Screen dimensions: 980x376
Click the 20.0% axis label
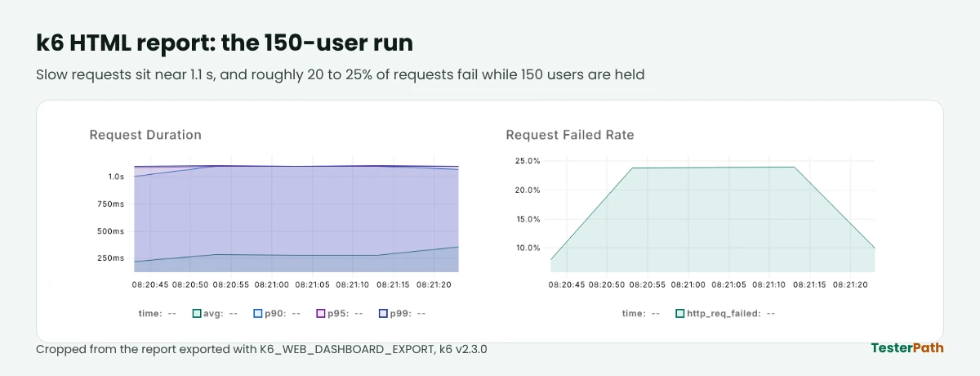(x=528, y=190)
